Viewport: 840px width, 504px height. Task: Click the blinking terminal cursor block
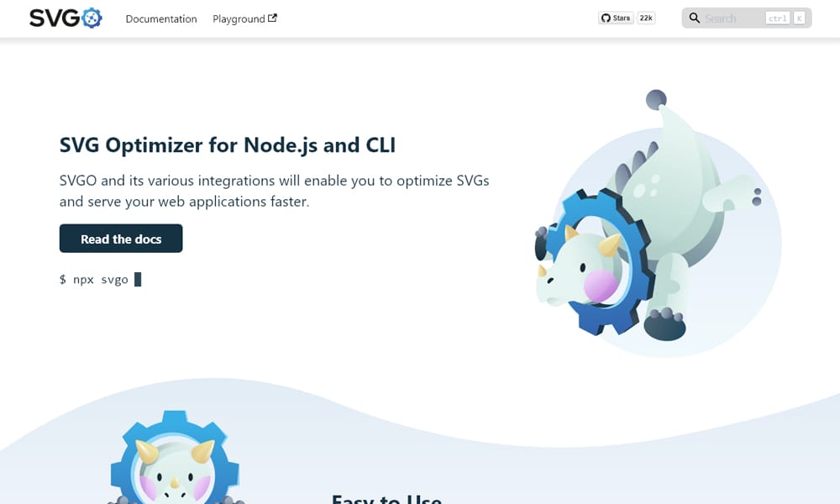tap(138, 280)
